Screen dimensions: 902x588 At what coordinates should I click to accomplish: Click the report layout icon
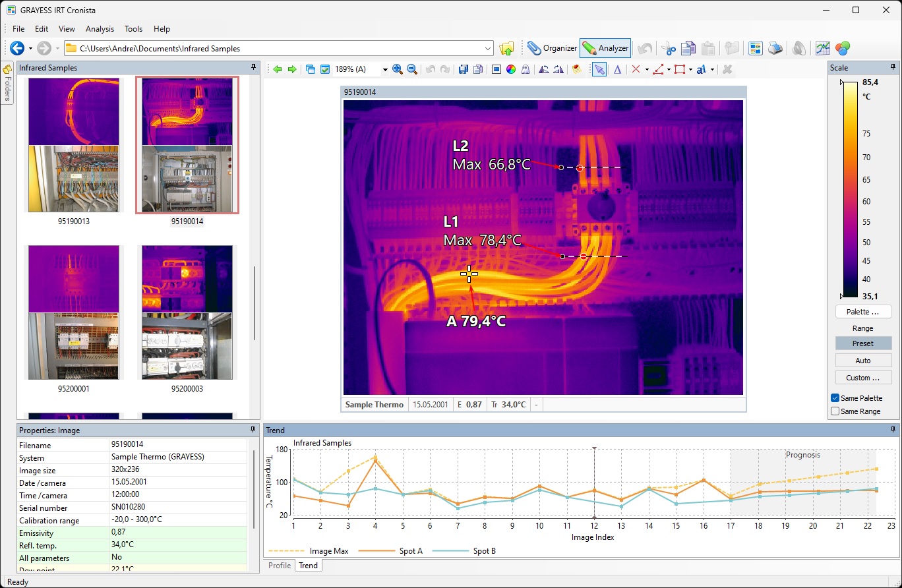[x=756, y=48]
